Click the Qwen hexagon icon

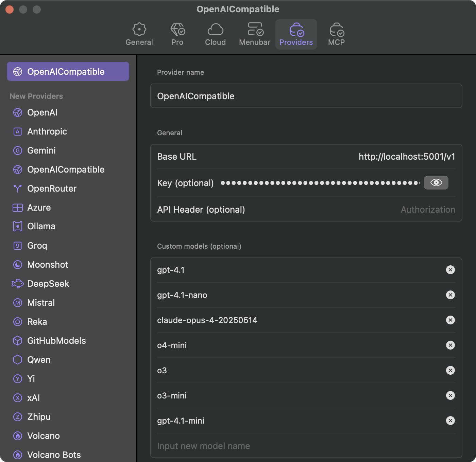tap(18, 360)
